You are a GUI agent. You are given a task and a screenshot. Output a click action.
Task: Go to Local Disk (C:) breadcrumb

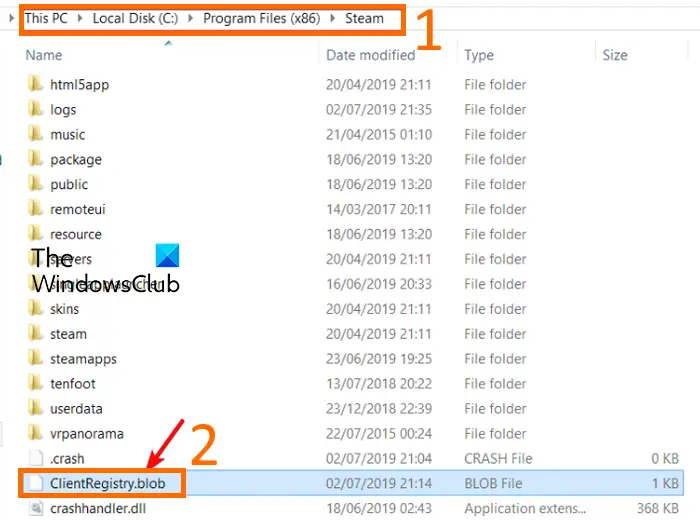click(135, 18)
